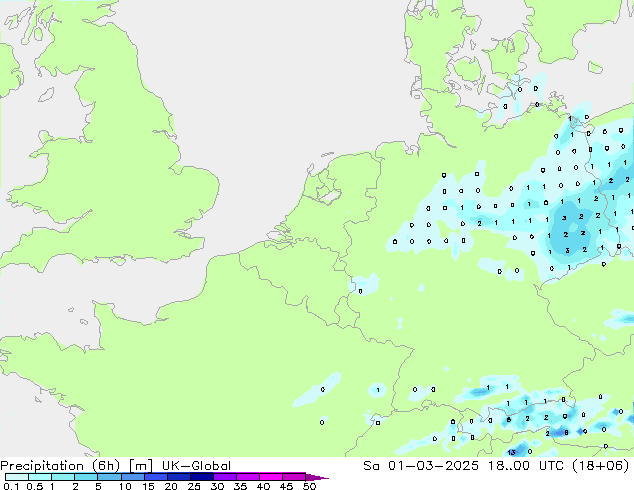Click the '10' legend scale label
This screenshot has width=634, height=490.
click(x=125, y=486)
